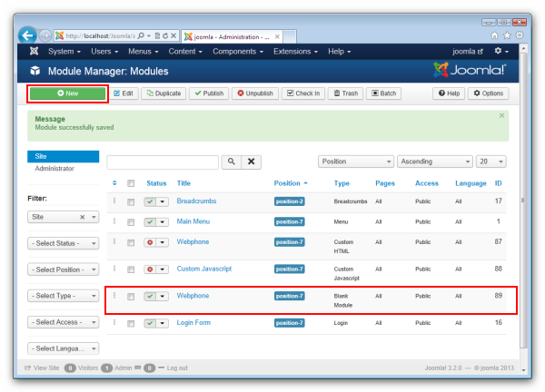Dismiss the success message with its close X
Viewport: 545px width, 392px height.
click(501, 116)
